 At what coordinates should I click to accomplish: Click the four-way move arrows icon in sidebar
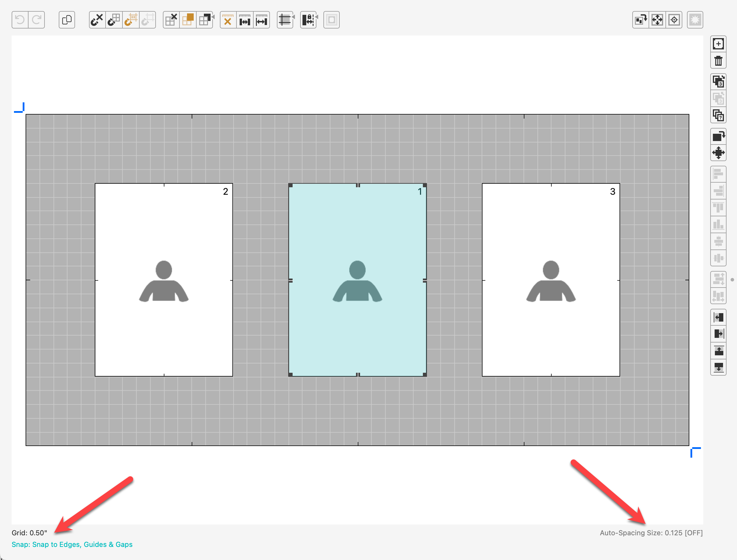point(718,153)
